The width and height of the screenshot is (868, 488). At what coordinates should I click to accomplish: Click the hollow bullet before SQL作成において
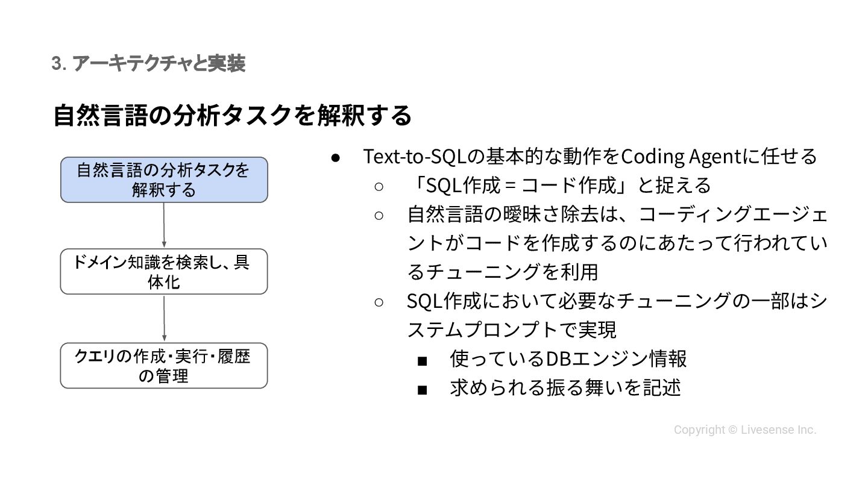coord(379,301)
